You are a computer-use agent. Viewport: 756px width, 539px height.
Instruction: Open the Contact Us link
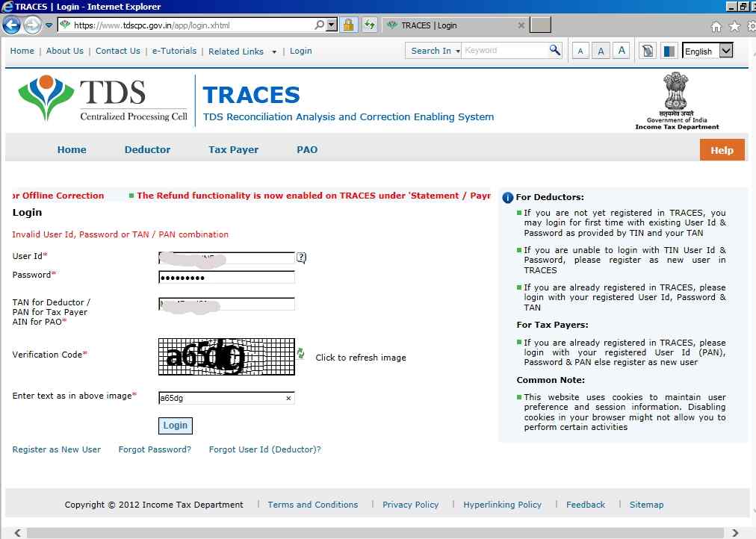tap(117, 51)
